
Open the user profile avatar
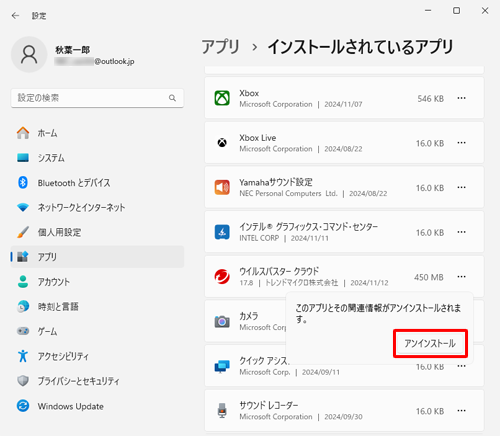pyautogui.click(x=29, y=54)
